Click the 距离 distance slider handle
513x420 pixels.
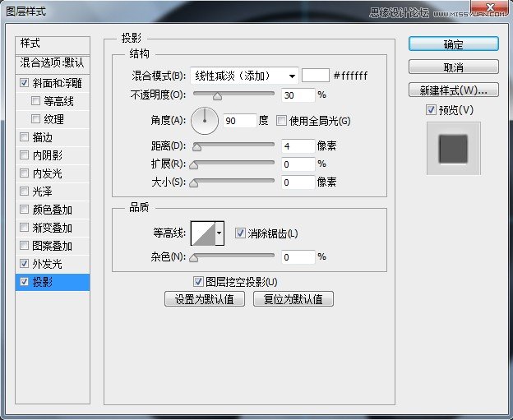coord(197,147)
